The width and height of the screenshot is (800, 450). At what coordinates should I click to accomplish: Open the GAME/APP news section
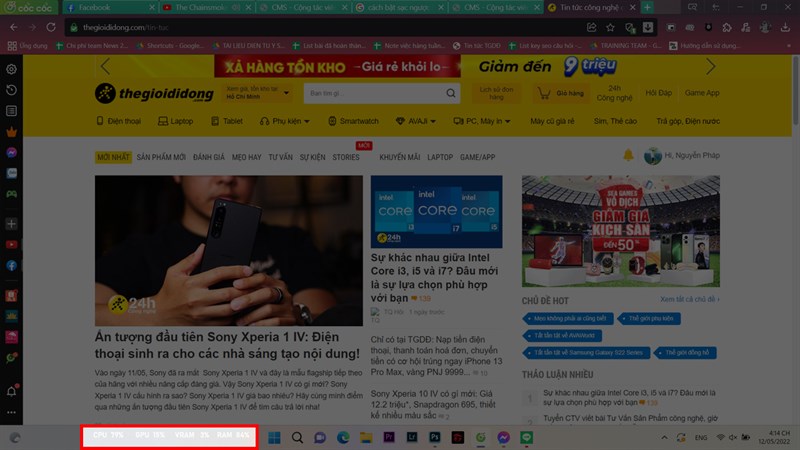coord(478,158)
